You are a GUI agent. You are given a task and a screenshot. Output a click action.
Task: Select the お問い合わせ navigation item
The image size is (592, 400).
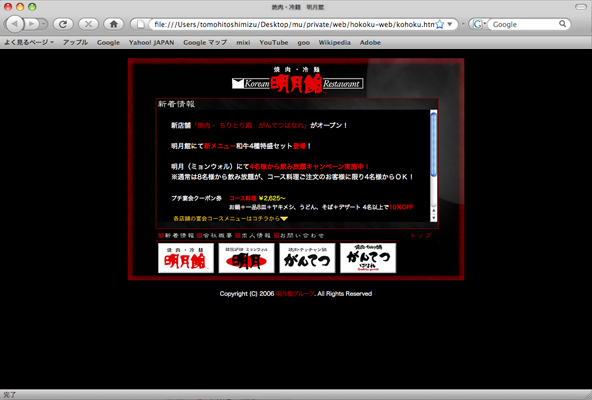tap(299, 235)
